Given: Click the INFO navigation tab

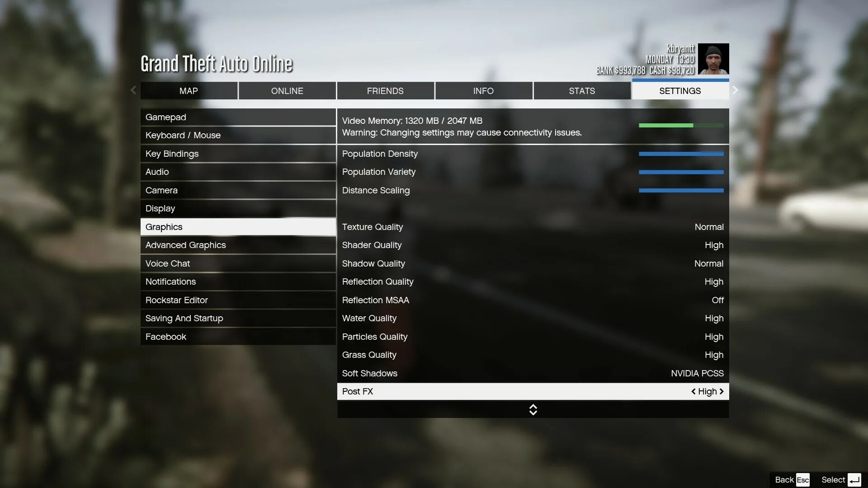Looking at the screenshot, I should [x=483, y=90].
